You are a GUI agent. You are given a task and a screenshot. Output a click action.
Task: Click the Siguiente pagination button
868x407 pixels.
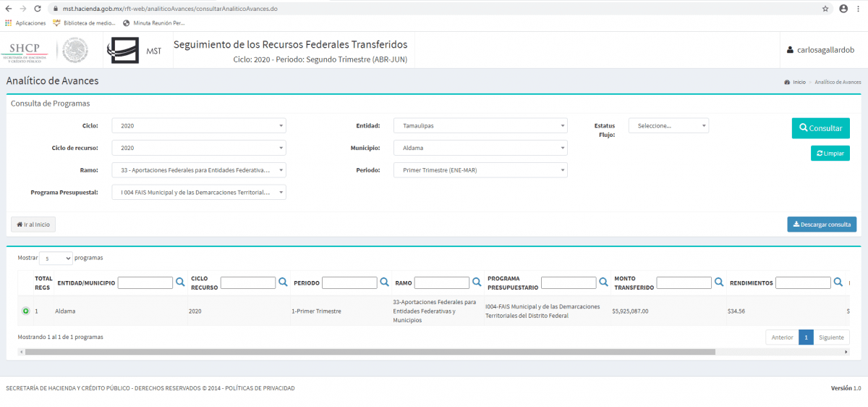click(831, 337)
